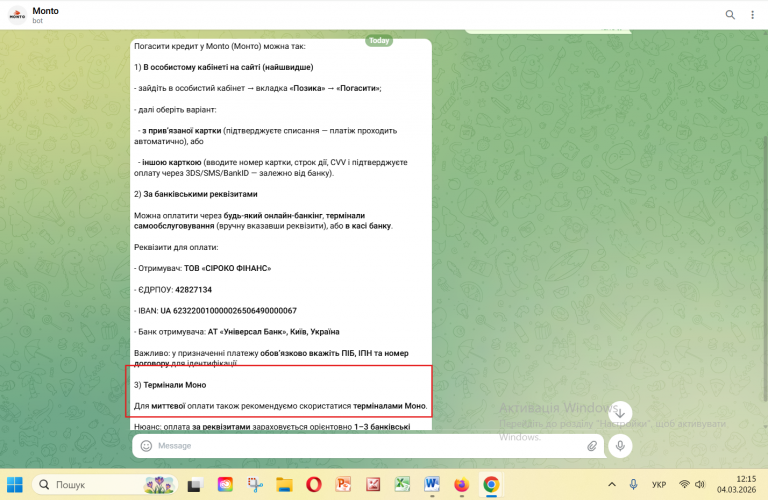Attach a file with the paperclip icon
This screenshot has height=500, width=768.
click(592, 446)
